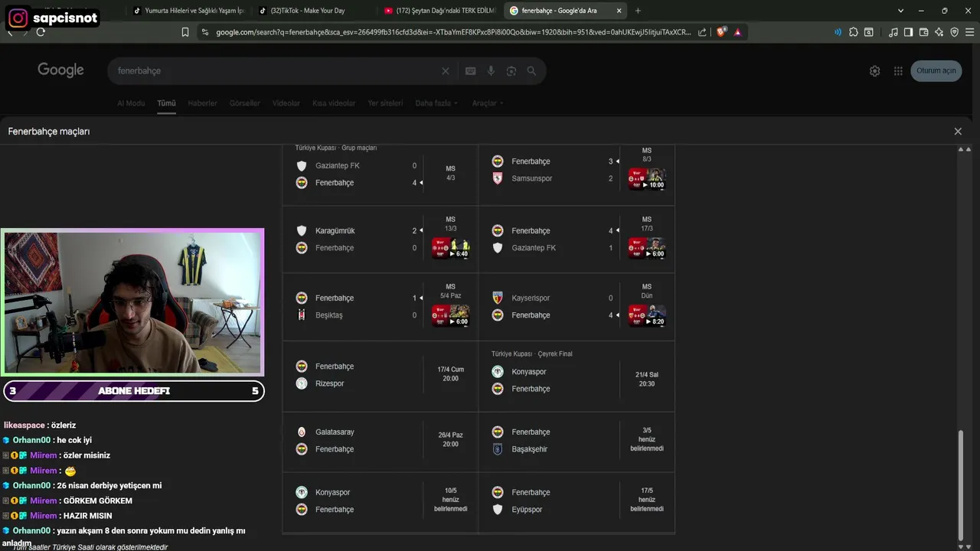The width and height of the screenshot is (980, 551).
Task: Select the Videolar search tab
Action: pyautogui.click(x=286, y=103)
